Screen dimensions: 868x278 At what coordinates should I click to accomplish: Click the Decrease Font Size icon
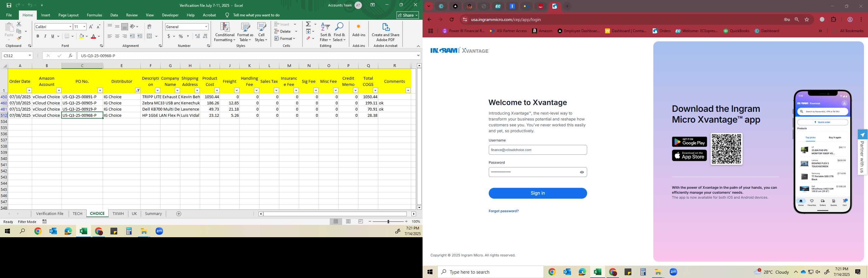(x=98, y=27)
